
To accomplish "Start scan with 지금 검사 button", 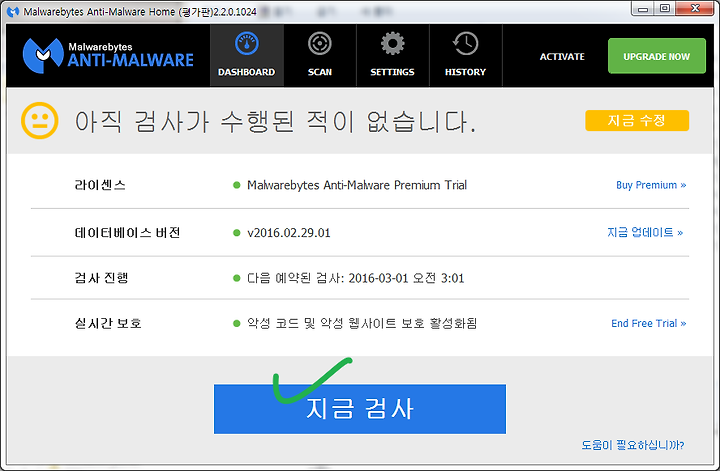I will (360, 409).
